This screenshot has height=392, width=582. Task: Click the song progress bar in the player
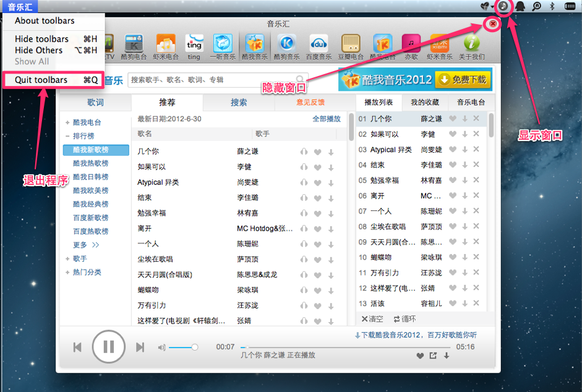tap(346, 347)
